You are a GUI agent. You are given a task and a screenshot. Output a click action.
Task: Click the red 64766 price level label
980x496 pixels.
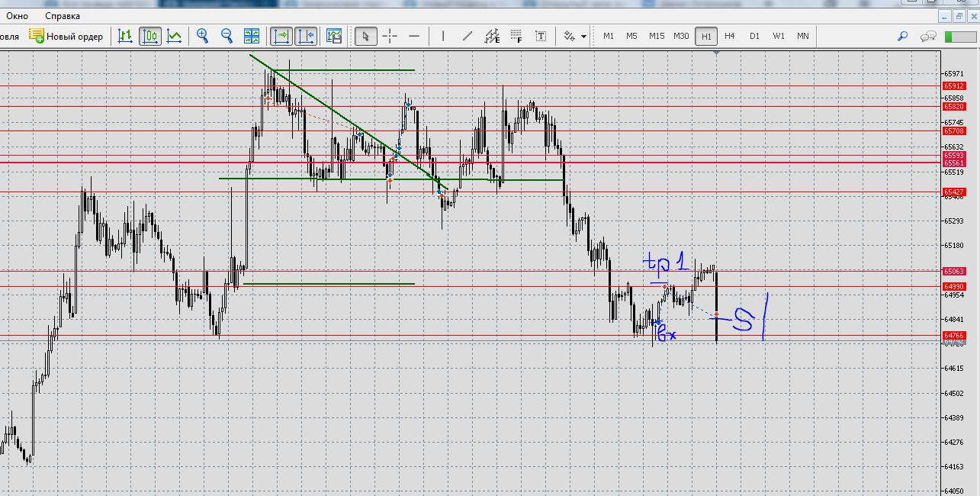click(x=955, y=336)
